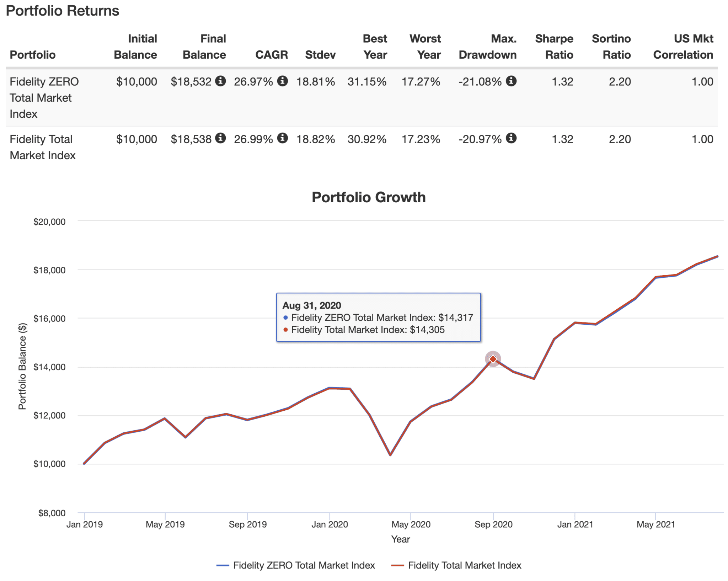The image size is (728, 581).
Task: Click the Sharpe Ratio column header
Action: 554,47
